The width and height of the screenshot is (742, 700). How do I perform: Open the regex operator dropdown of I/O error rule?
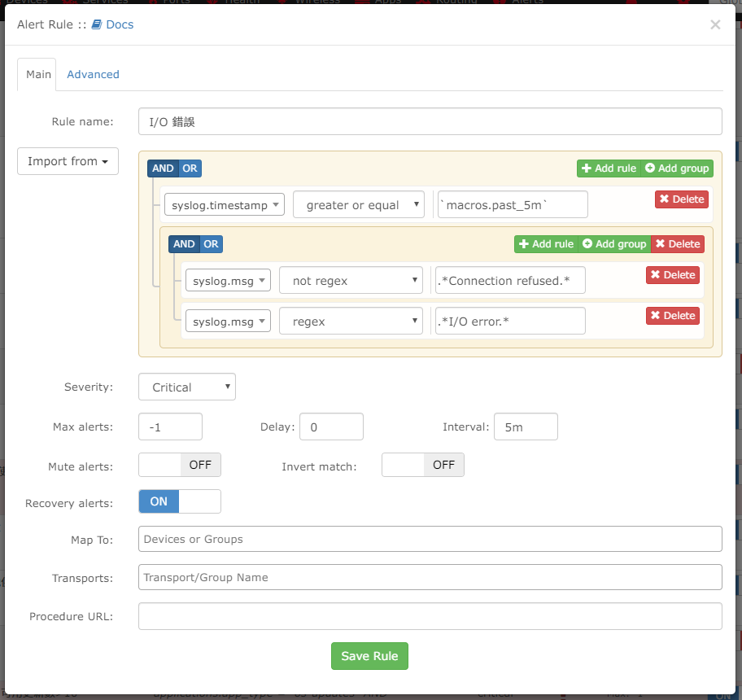tap(351, 321)
